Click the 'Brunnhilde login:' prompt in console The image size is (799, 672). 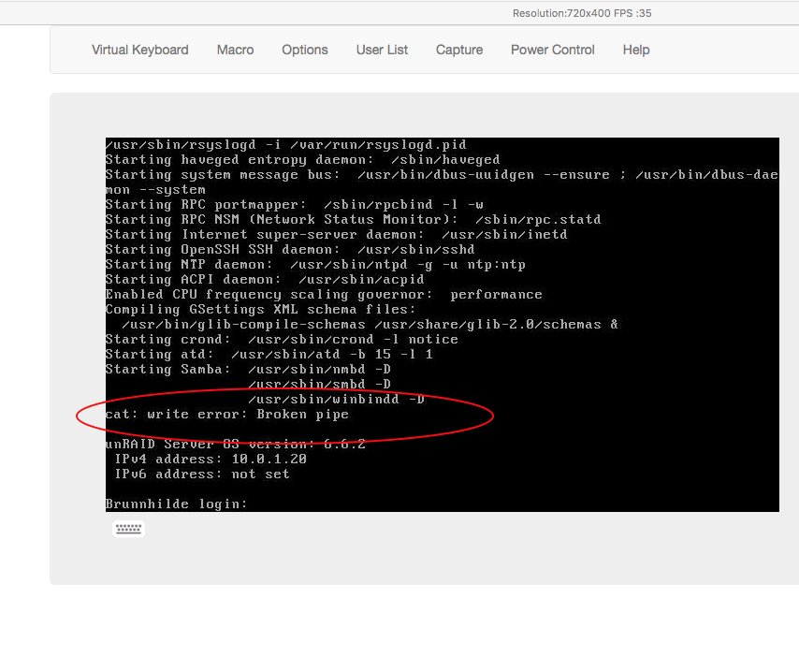point(176,504)
